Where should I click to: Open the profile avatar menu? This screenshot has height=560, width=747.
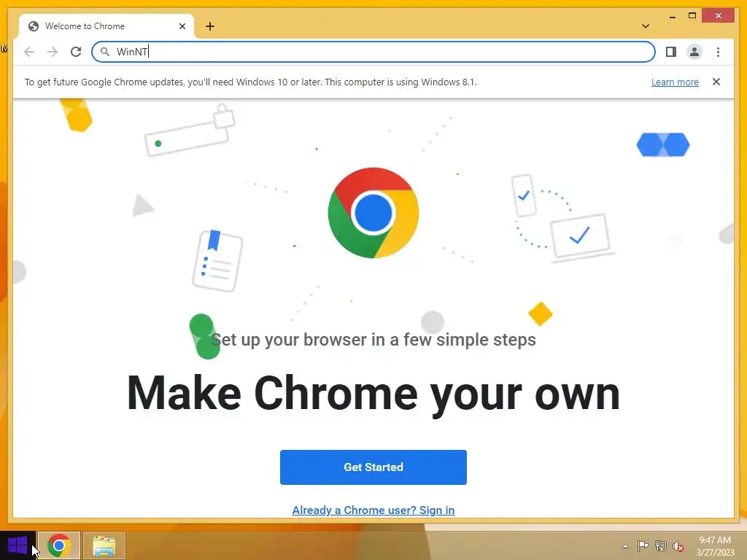tap(694, 52)
